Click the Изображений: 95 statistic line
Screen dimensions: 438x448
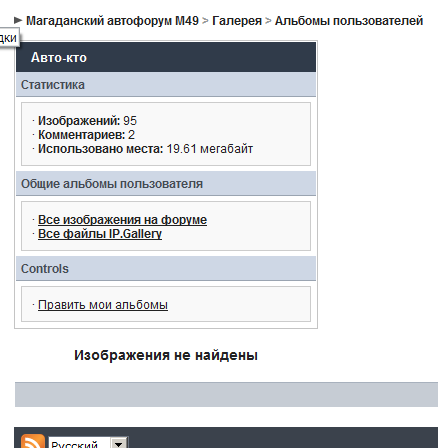pos(87,121)
